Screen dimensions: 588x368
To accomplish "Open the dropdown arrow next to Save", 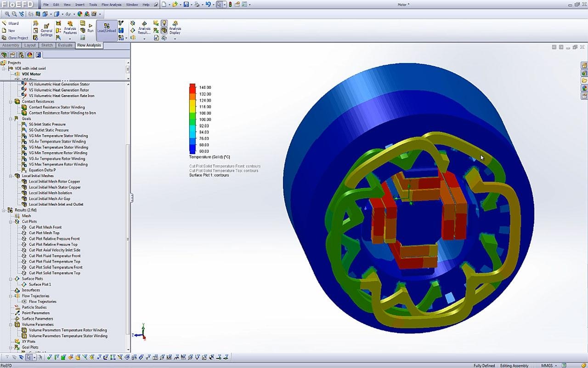I will 191,5.
